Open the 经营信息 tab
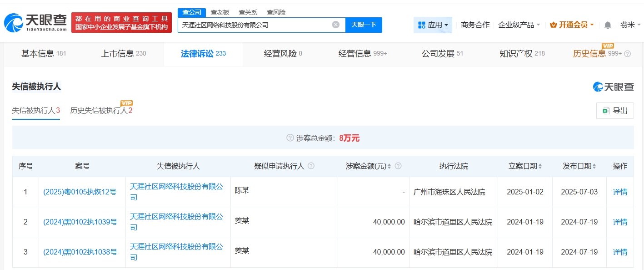This screenshot has height=270, width=644. click(x=363, y=53)
